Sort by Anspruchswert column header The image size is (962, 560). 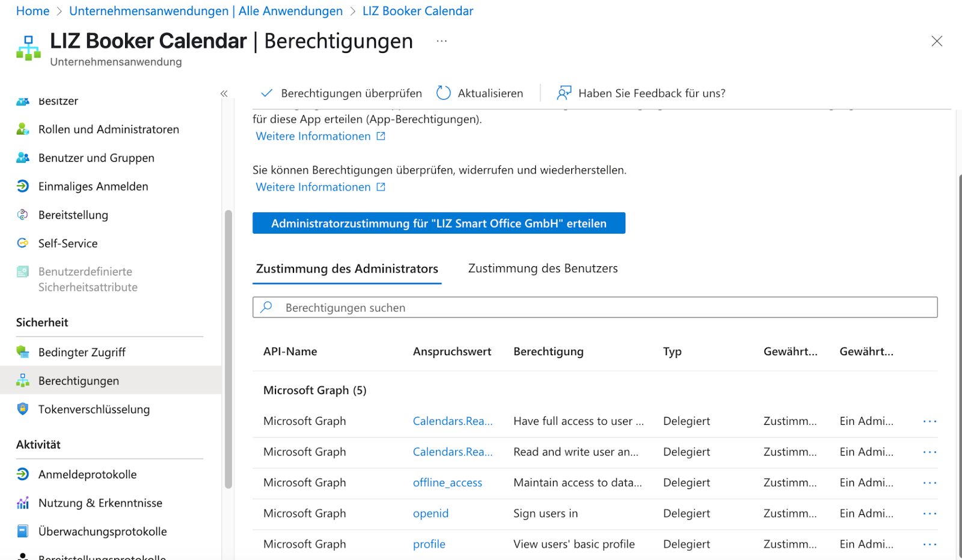tap(452, 352)
